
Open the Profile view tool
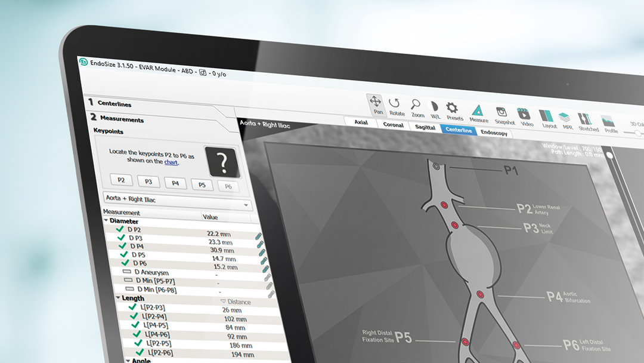(x=609, y=124)
